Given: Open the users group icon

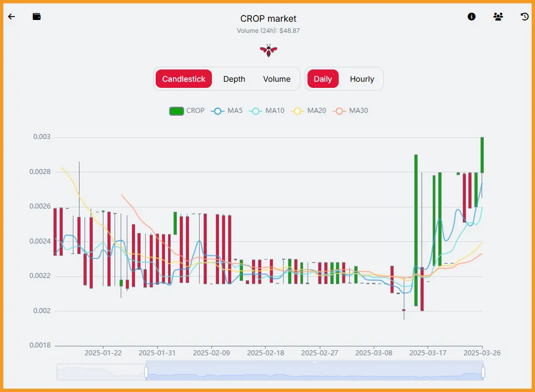Looking at the screenshot, I should (498, 16).
